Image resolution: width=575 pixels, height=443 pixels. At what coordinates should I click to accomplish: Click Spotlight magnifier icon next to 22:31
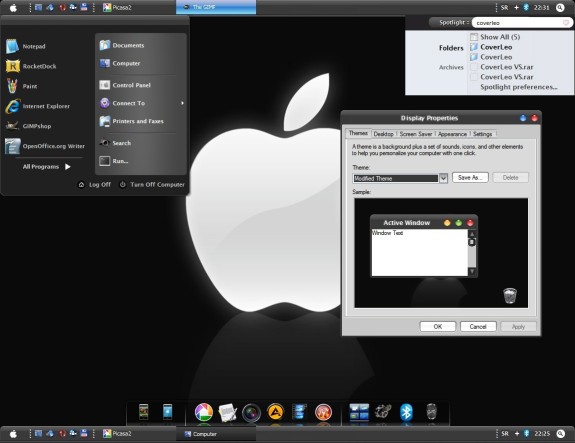pyautogui.click(x=560, y=7)
